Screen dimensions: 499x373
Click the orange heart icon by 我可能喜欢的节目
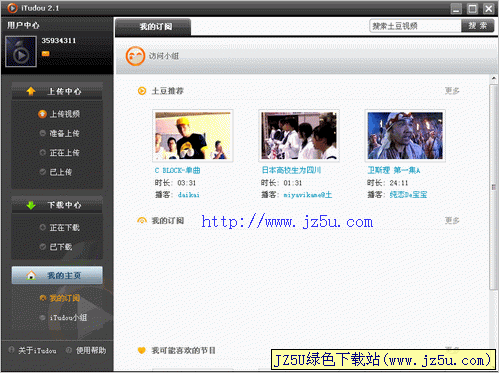[x=142, y=350]
